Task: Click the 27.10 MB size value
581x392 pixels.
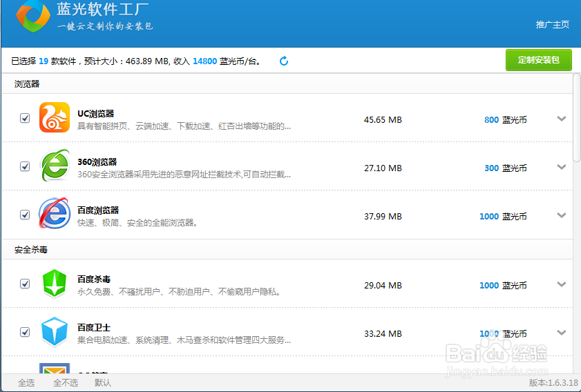Action: (x=383, y=168)
